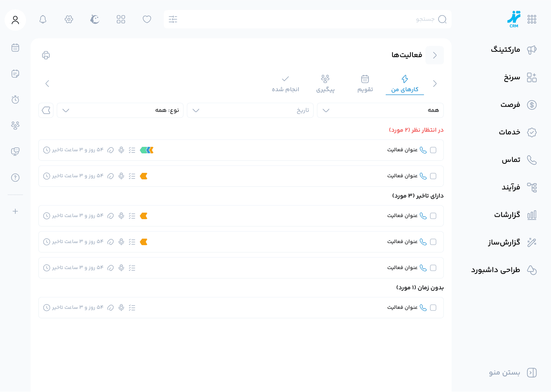
Task: Open the nine-dot launcher beside CRM logo
Action: pos(532,19)
